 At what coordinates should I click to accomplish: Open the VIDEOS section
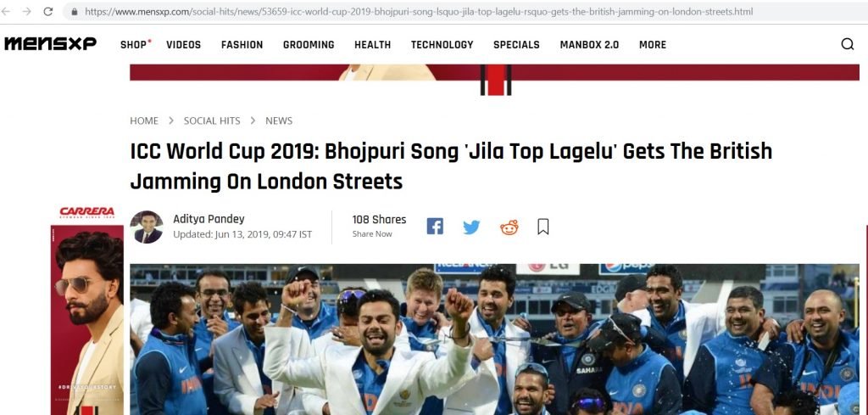click(183, 45)
